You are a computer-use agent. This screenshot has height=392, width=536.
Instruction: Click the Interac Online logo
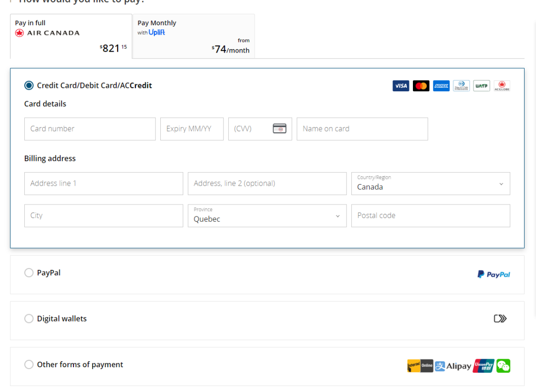pos(420,366)
